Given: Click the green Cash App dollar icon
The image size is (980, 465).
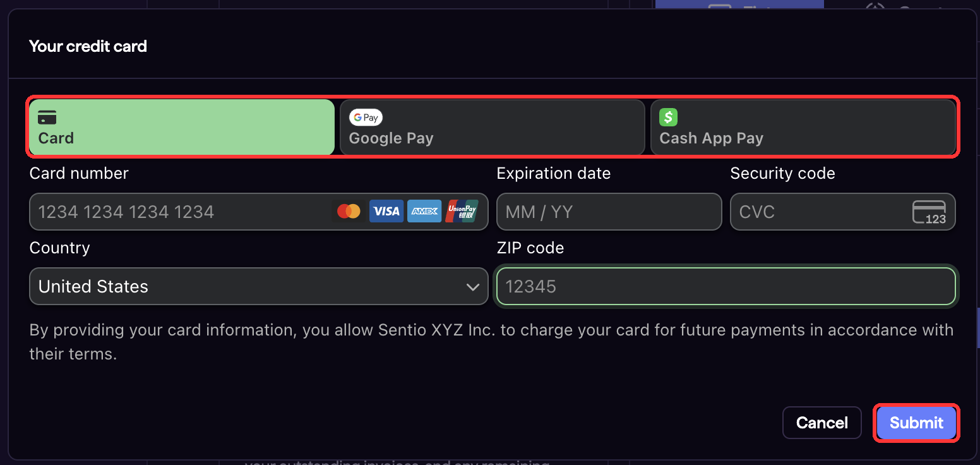Looking at the screenshot, I should point(668,118).
